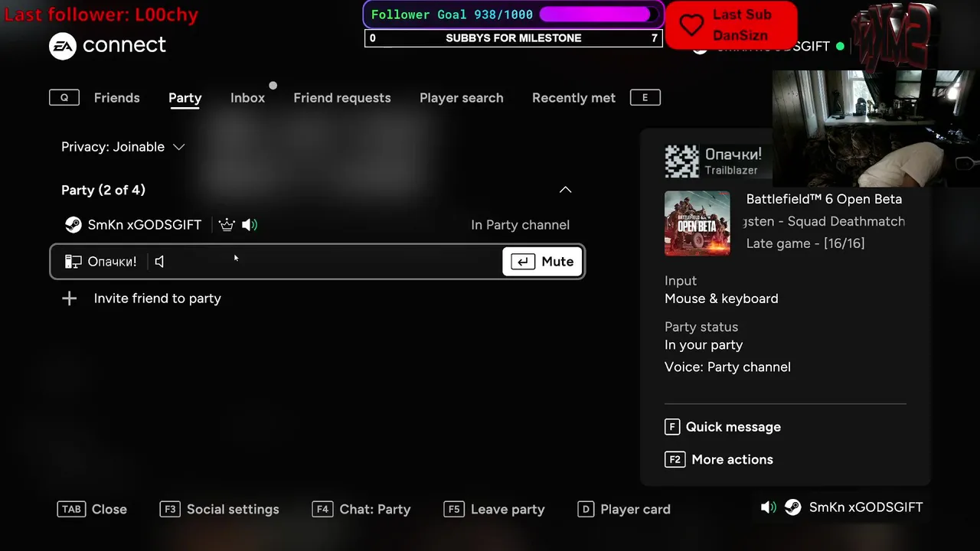Click the F3 key icon
The width and height of the screenshot is (980, 551).
click(x=170, y=510)
